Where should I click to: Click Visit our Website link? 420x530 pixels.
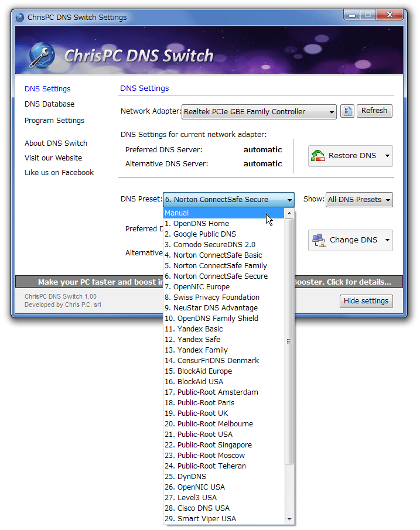coord(53,158)
